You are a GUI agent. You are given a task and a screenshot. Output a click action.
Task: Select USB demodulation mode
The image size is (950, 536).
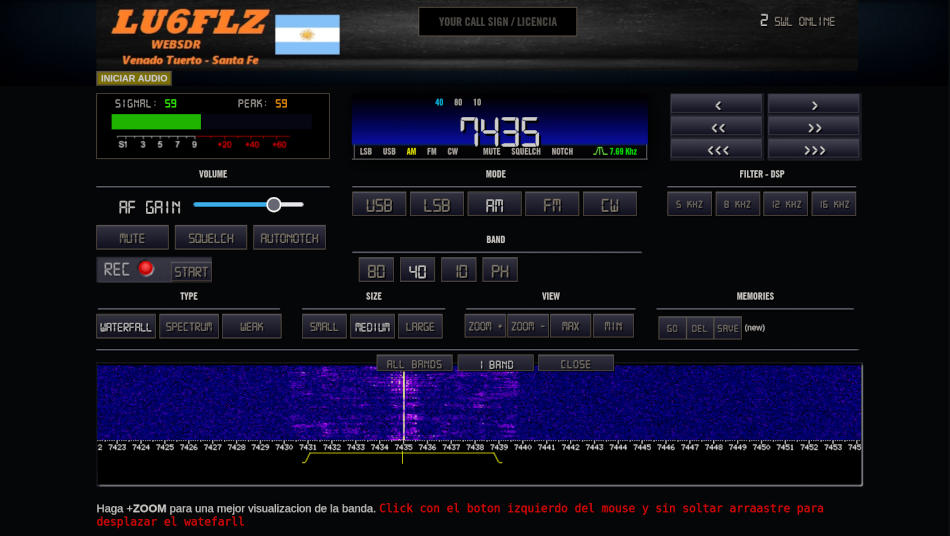(x=379, y=205)
